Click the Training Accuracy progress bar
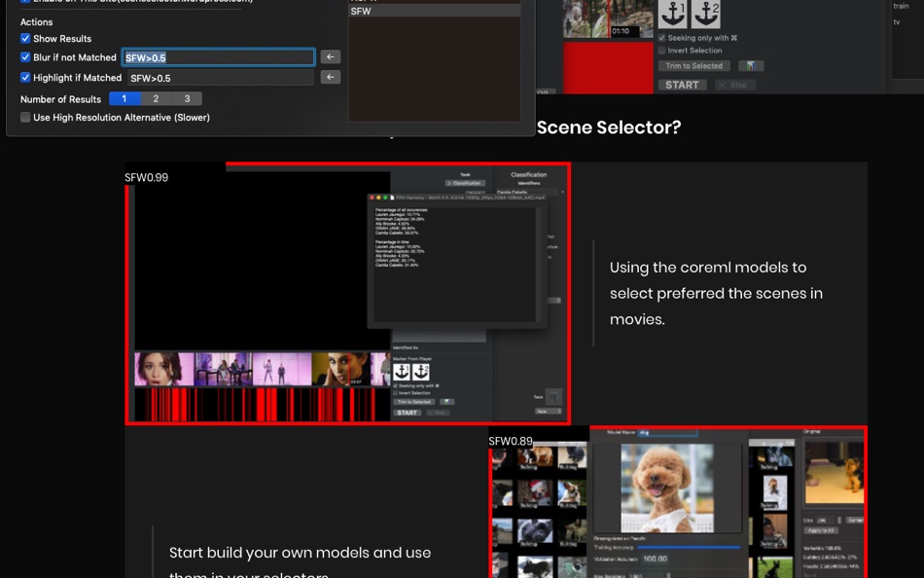The width and height of the screenshot is (924, 578). tap(689, 547)
